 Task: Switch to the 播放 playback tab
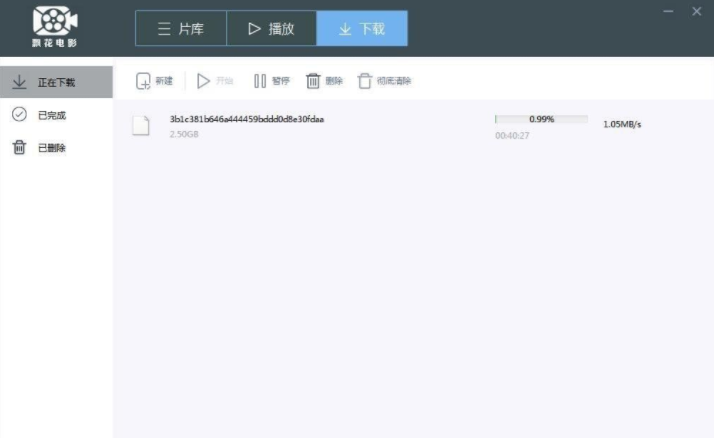[271, 29]
